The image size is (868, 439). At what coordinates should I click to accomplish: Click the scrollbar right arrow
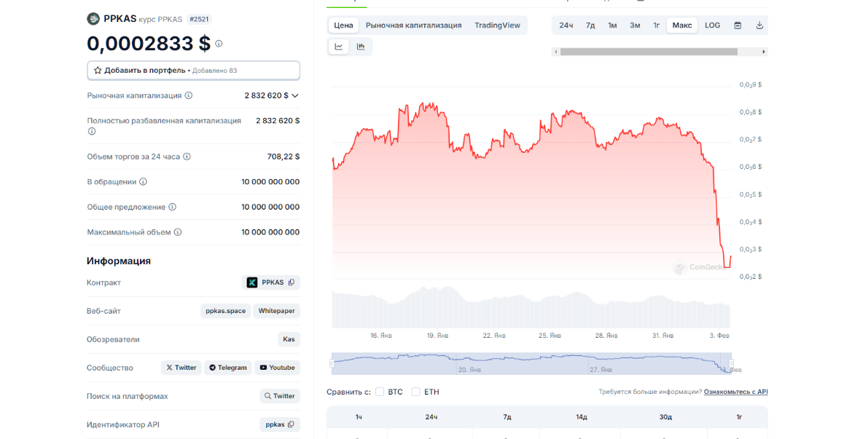click(x=764, y=52)
